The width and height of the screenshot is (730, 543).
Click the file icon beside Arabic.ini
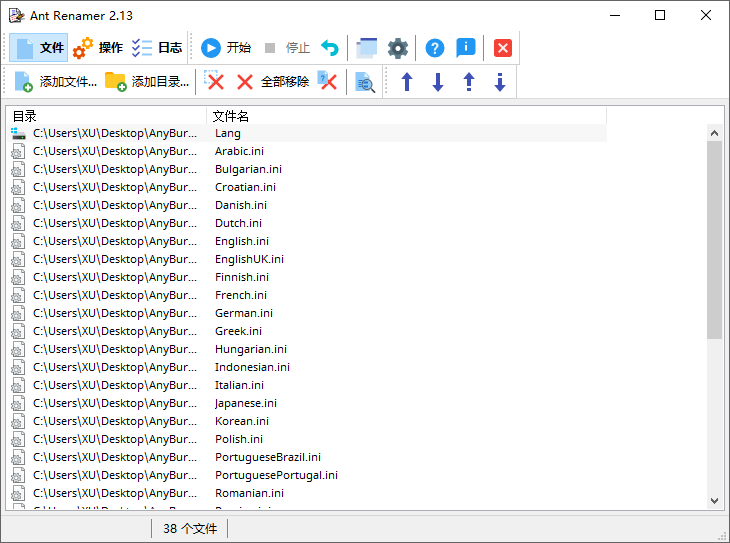(x=18, y=152)
